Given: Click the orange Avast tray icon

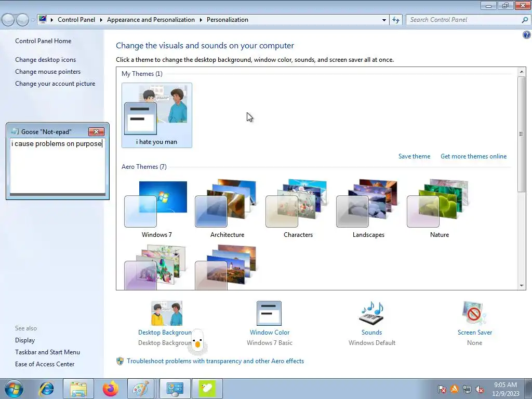Looking at the screenshot, I should pyautogui.click(x=454, y=389).
